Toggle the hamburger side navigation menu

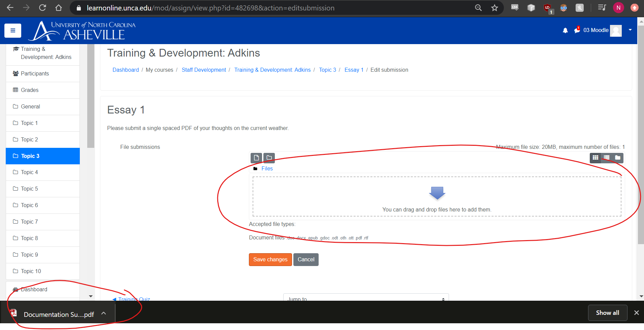click(13, 31)
